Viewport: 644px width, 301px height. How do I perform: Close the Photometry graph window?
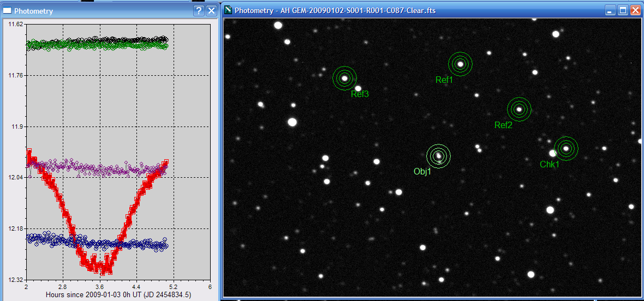click(211, 11)
